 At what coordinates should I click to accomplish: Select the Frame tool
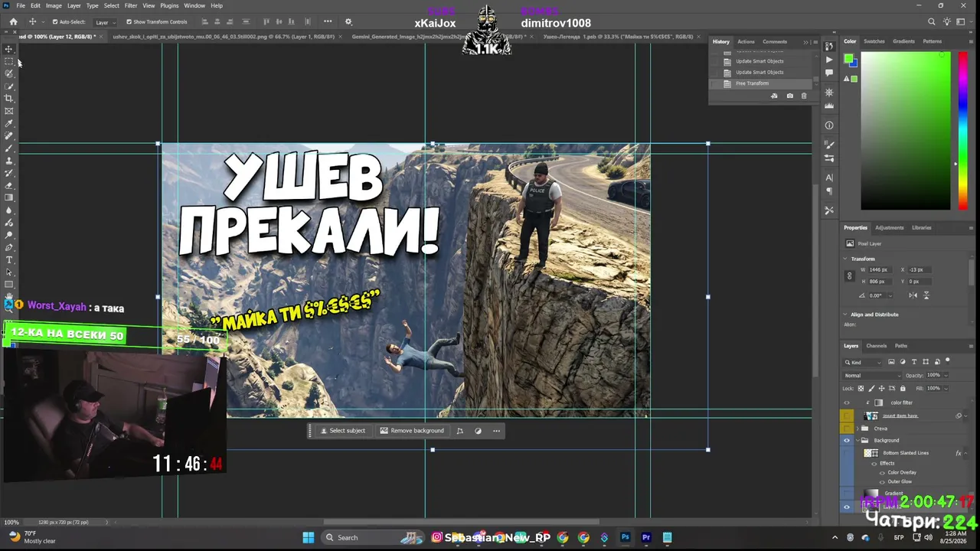click(9, 111)
